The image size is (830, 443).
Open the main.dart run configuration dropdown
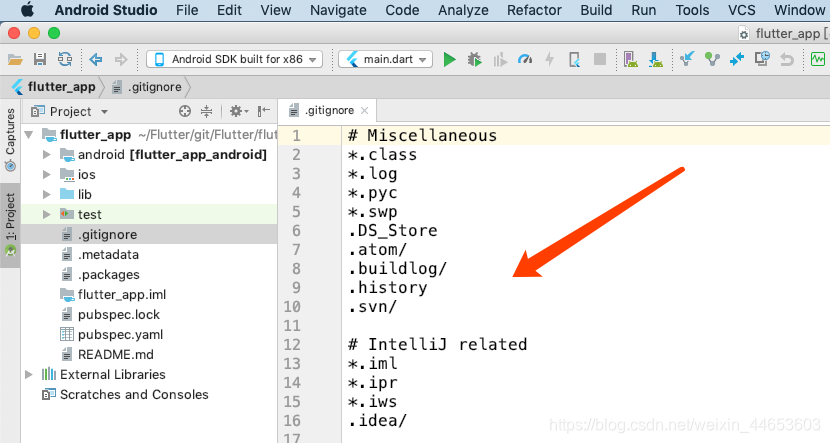click(x=386, y=59)
